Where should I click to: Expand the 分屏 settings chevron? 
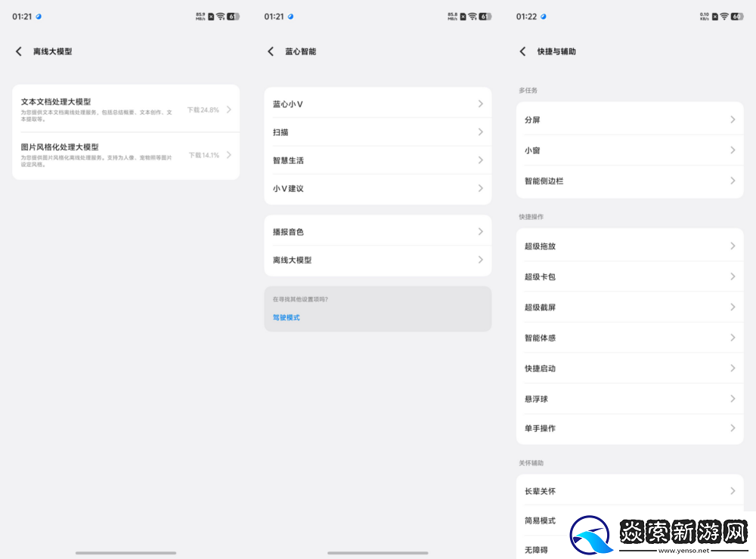[733, 119]
